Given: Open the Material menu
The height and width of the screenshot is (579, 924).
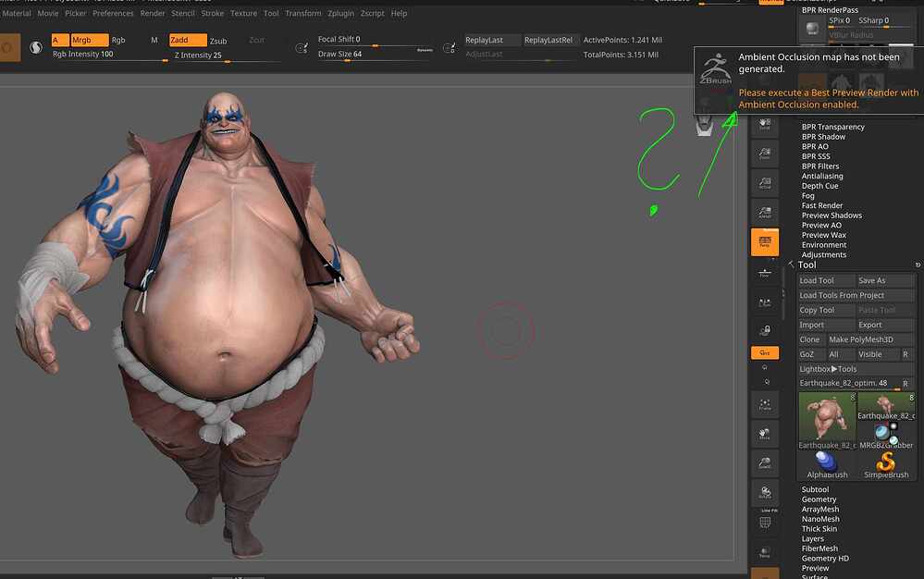Looking at the screenshot, I should point(17,13).
